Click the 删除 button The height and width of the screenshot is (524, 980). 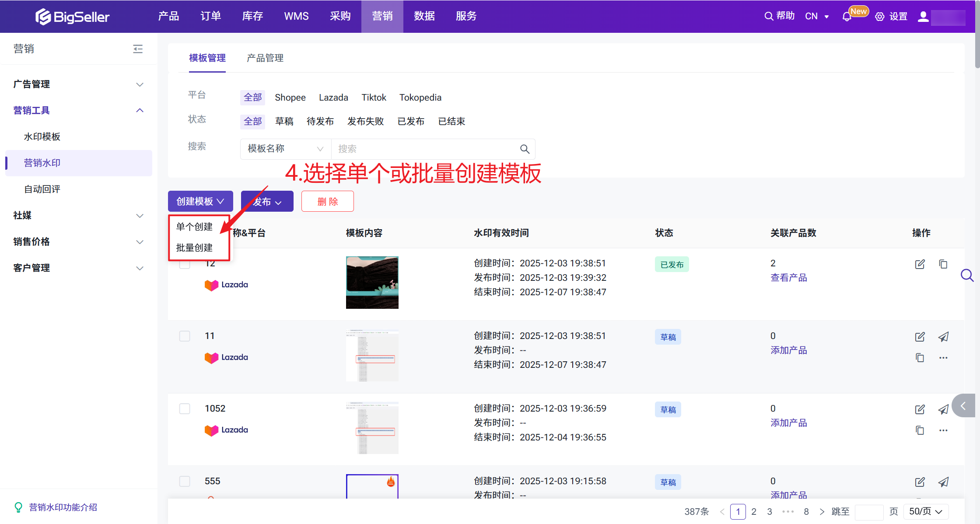click(x=327, y=201)
